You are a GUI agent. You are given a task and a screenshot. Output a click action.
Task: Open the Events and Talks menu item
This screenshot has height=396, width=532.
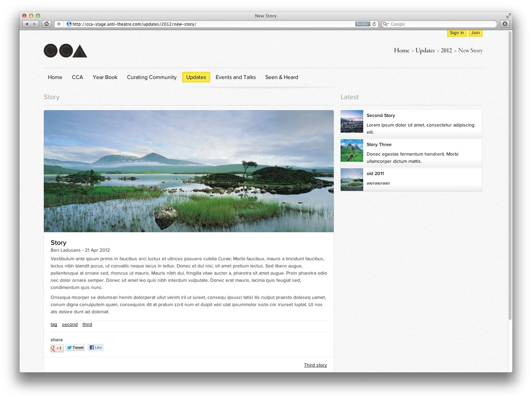[x=236, y=77]
